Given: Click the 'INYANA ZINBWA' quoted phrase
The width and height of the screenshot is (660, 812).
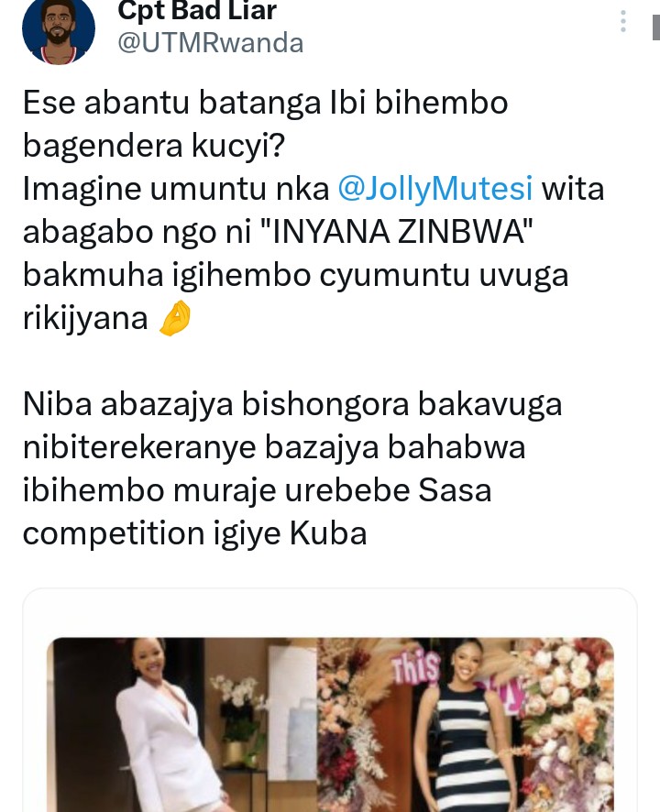Looking at the screenshot, I should click(x=395, y=232).
